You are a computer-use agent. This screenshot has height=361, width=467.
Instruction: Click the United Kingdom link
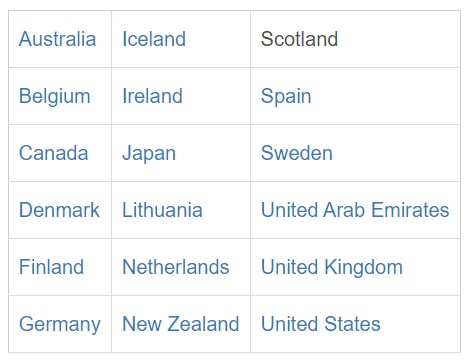[332, 268]
